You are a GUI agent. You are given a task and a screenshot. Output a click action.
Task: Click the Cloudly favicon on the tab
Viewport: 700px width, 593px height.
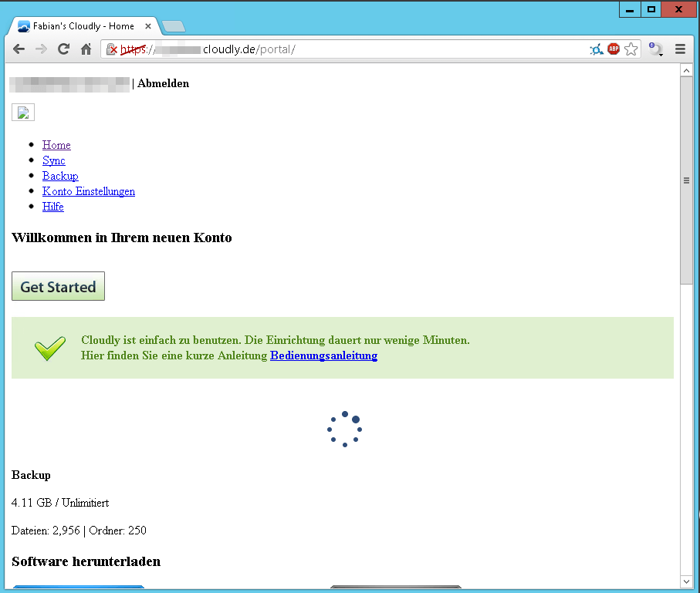tap(24, 26)
